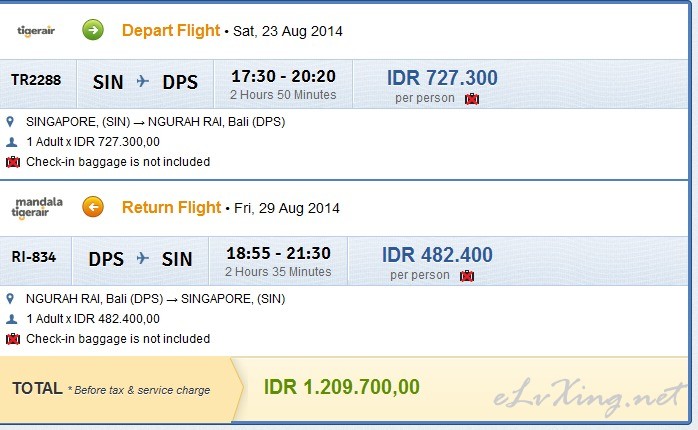Click the orange return arrow icon
Viewport: 698px width, 430px height.
click(x=93, y=208)
